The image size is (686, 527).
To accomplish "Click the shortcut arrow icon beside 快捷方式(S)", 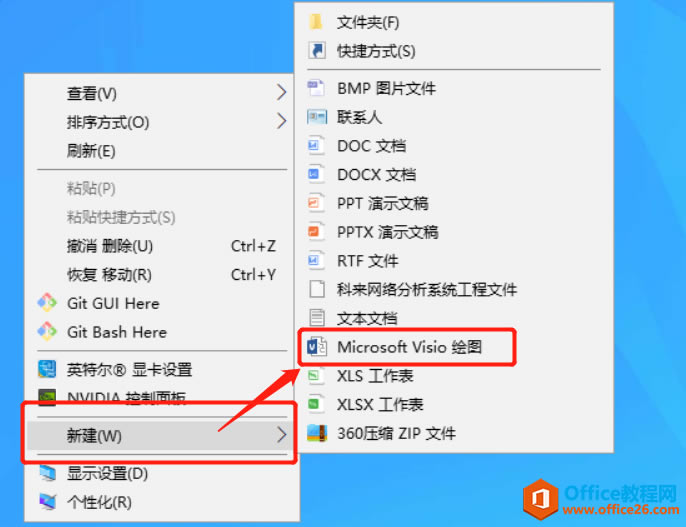I will [317, 51].
